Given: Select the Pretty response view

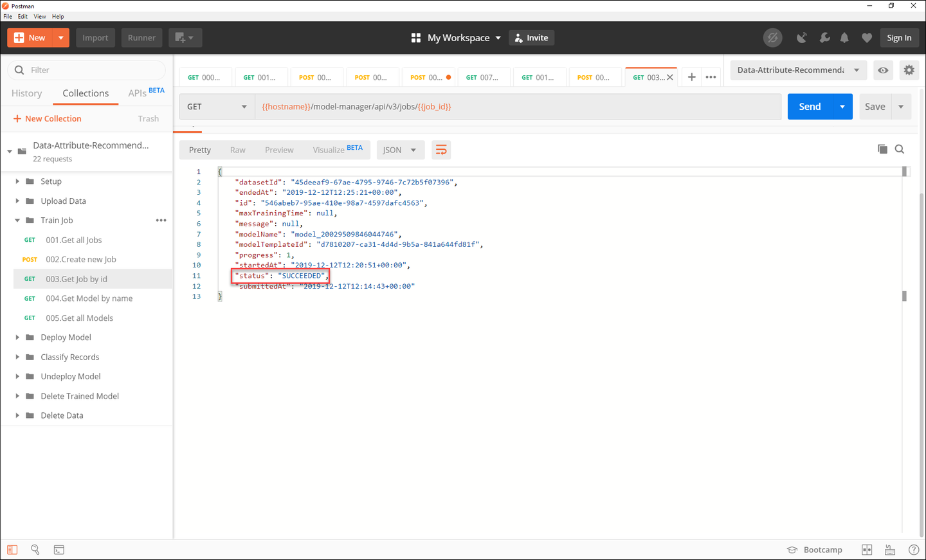Looking at the screenshot, I should point(200,150).
